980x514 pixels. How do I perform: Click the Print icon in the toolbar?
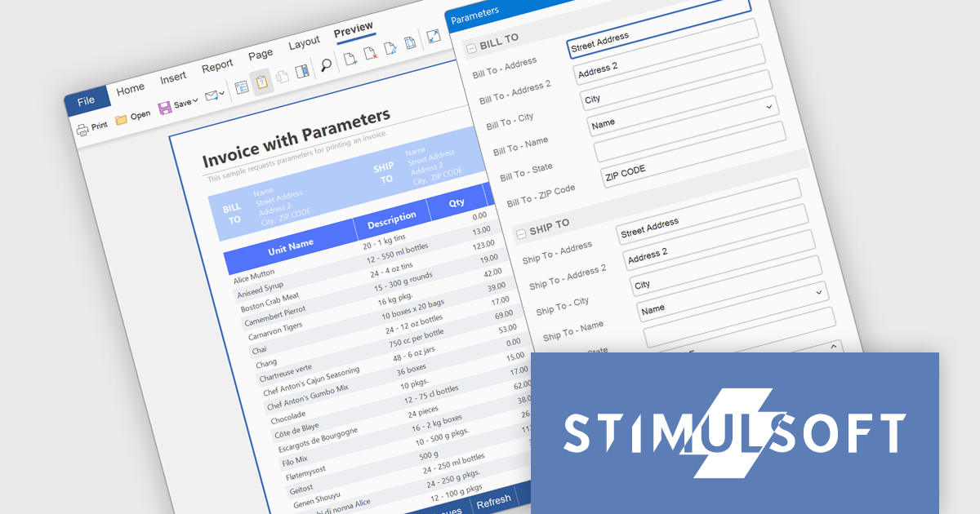coord(83,128)
